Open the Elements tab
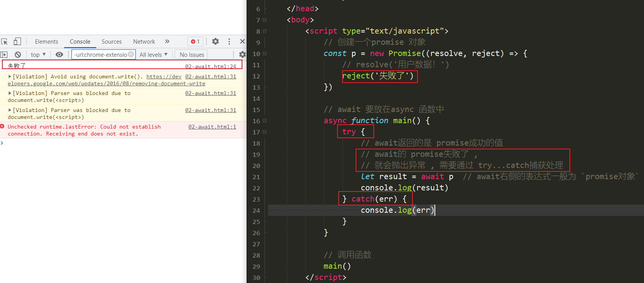This screenshot has height=283, width=644. 46,42
